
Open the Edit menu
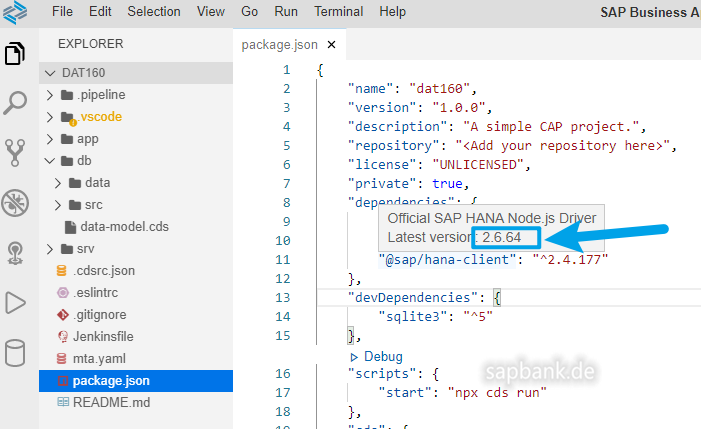(x=100, y=11)
